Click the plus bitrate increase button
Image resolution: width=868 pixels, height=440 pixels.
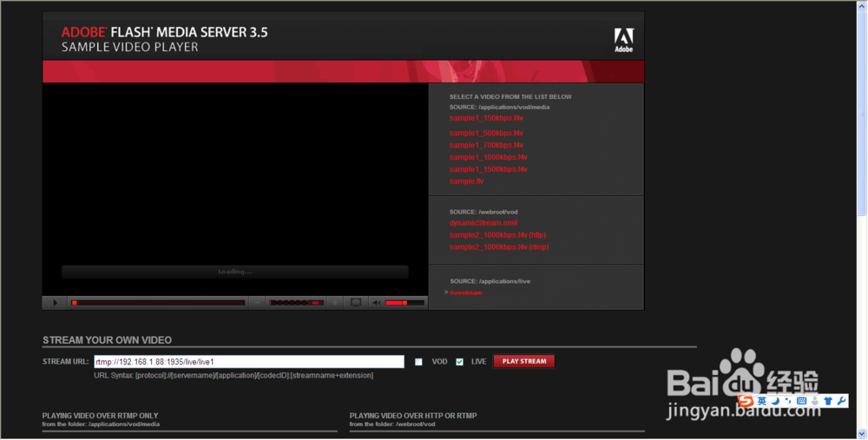coord(335,303)
